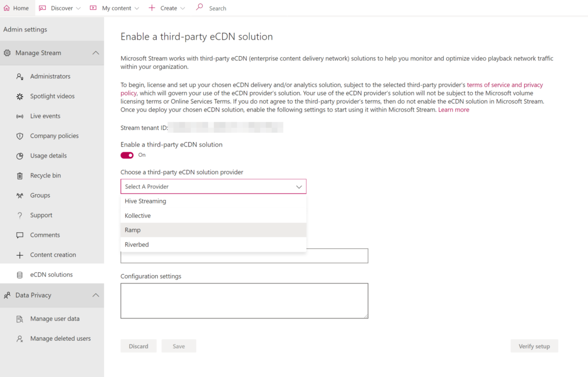
Task: Click the input field below the provider list
Action: coord(245,256)
